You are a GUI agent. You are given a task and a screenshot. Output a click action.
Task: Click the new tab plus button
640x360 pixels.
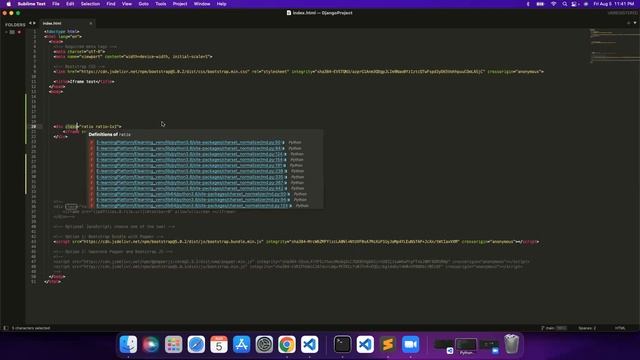(629, 23)
